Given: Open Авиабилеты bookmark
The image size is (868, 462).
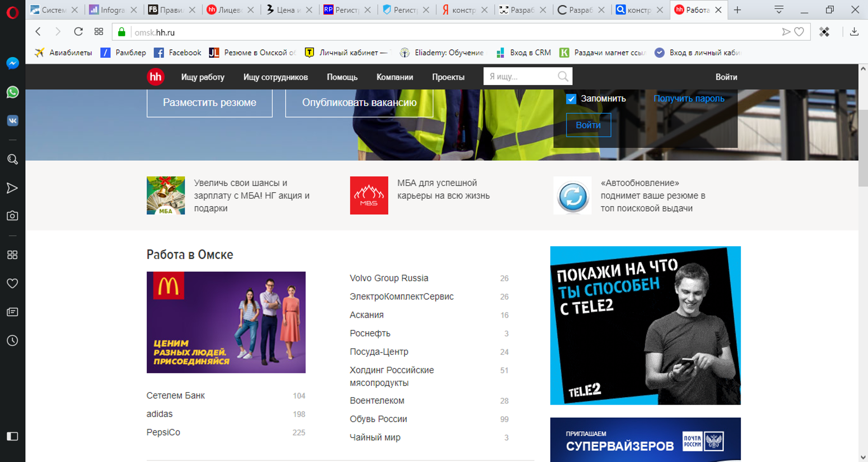Looking at the screenshot, I should (x=63, y=52).
